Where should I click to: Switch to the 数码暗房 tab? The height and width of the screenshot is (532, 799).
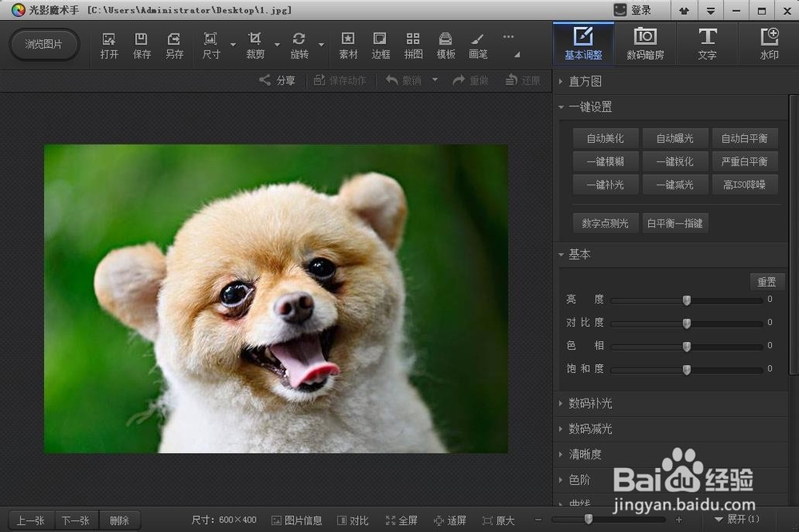pyautogui.click(x=645, y=44)
